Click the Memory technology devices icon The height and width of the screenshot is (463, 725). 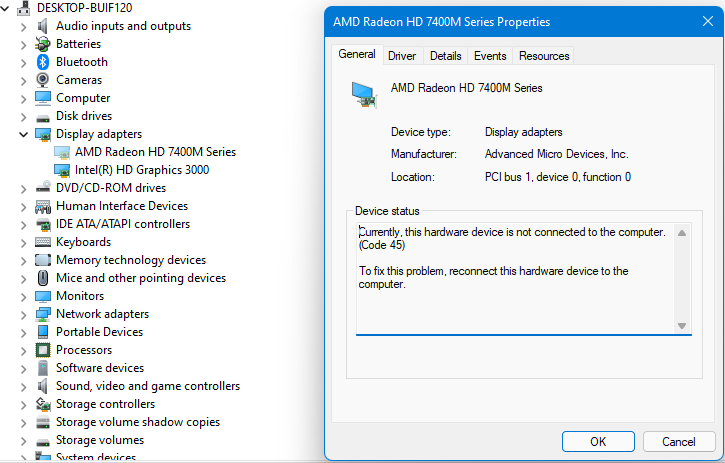click(x=43, y=260)
